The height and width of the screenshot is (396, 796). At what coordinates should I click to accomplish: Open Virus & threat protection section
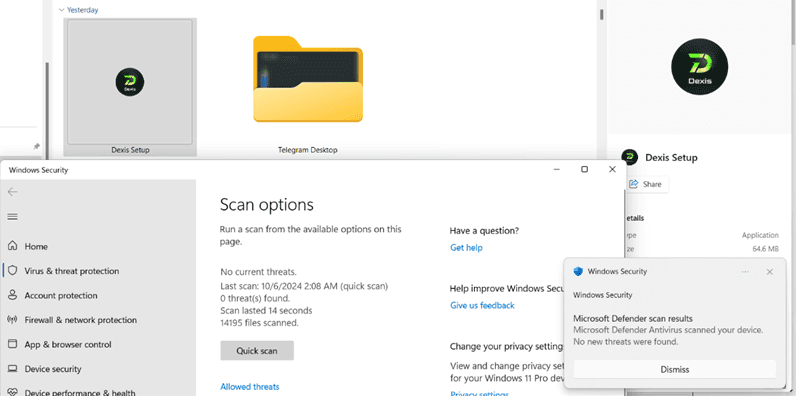[x=72, y=271]
